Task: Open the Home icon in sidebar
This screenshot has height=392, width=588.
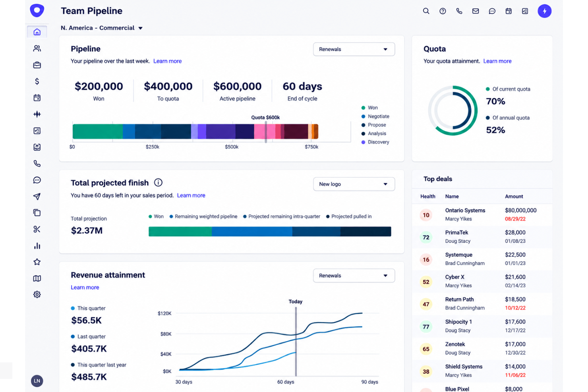Action: coord(37,32)
